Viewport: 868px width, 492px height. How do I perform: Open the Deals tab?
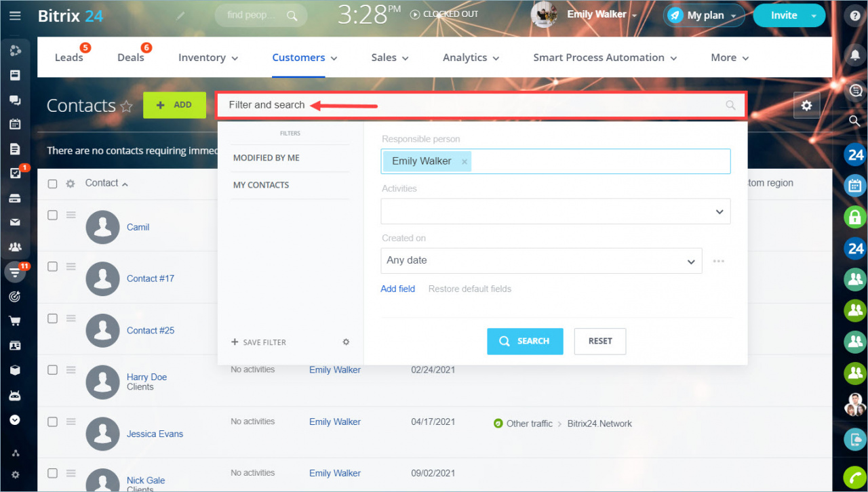131,58
